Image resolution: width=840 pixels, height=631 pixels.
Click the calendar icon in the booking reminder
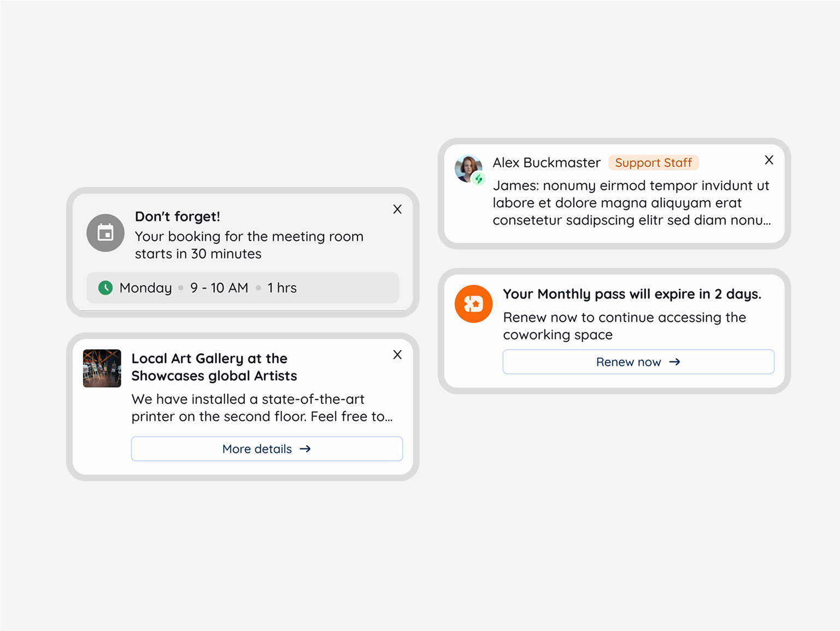[105, 232]
